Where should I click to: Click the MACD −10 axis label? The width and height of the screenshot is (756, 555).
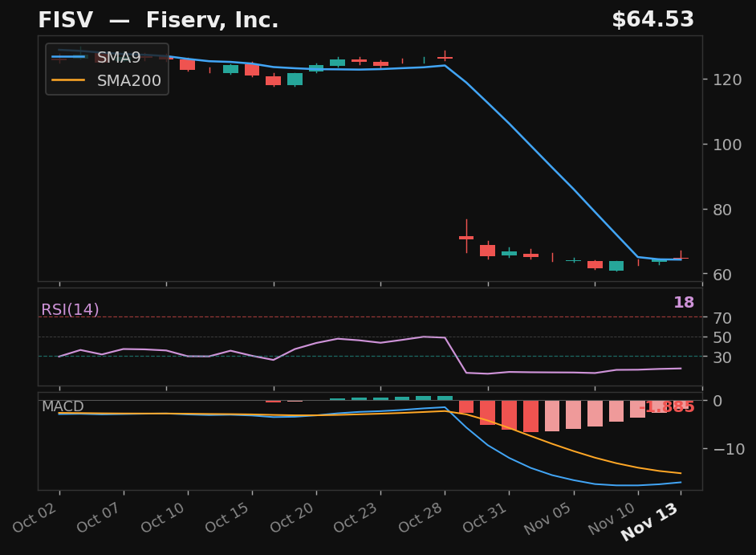click(x=729, y=449)
